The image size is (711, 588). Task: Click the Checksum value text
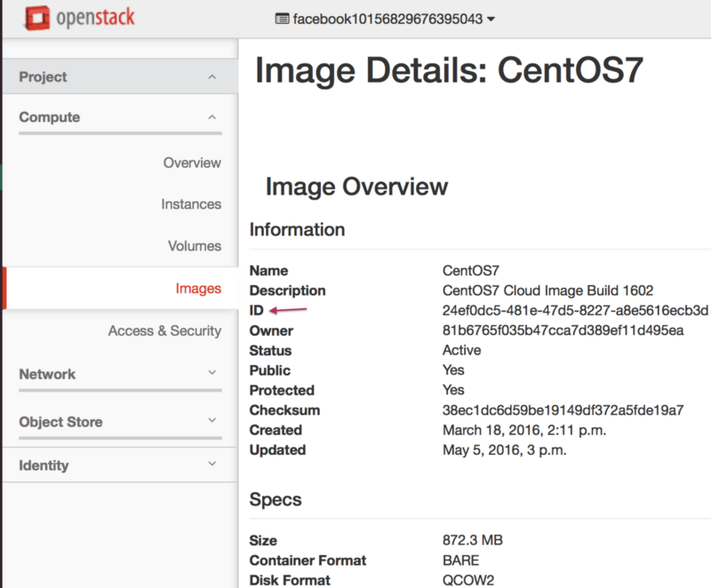(x=563, y=410)
